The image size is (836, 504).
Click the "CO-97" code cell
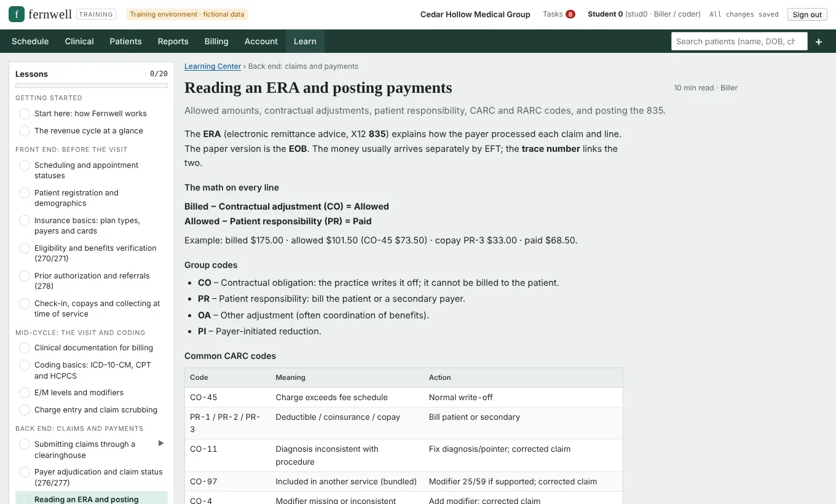(x=227, y=482)
